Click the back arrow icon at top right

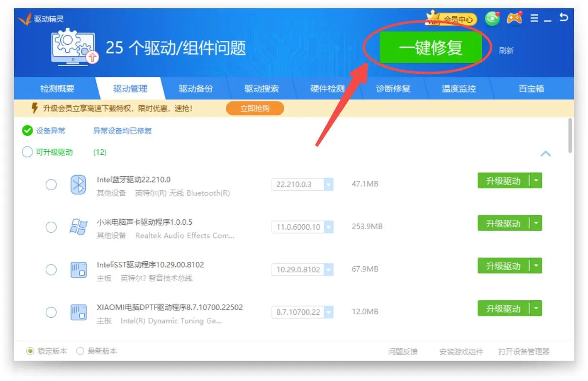(x=564, y=18)
